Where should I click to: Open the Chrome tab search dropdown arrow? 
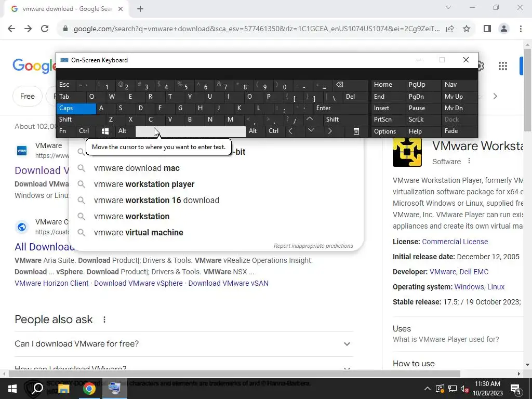(x=448, y=7)
